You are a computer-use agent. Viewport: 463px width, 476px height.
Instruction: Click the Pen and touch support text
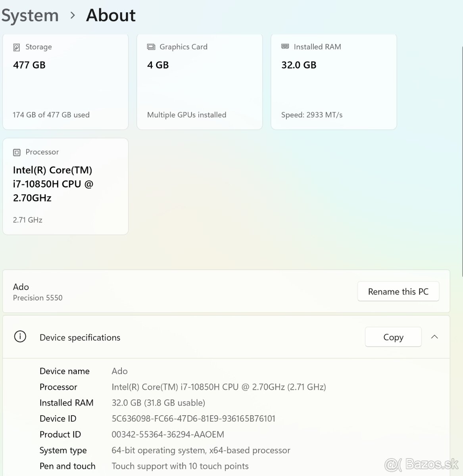180,466
